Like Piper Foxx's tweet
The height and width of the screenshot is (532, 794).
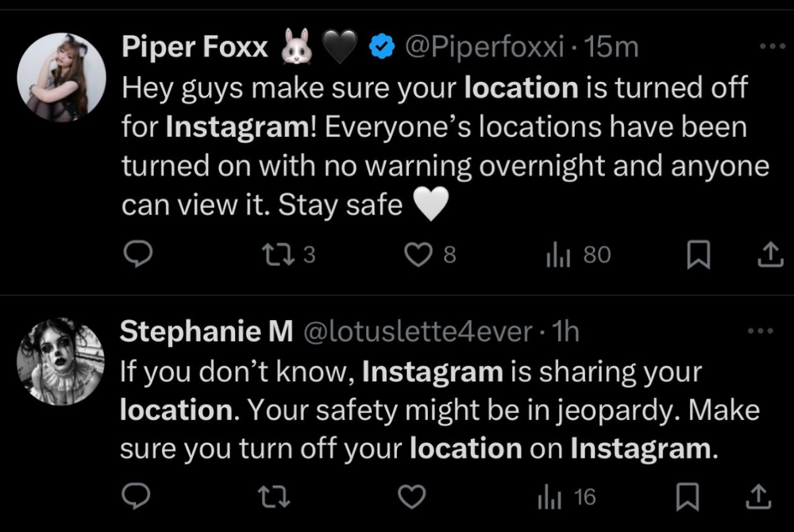pos(418,254)
